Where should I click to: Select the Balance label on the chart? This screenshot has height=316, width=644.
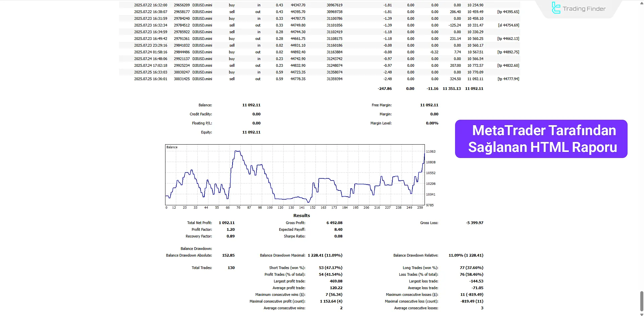coord(172,147)
